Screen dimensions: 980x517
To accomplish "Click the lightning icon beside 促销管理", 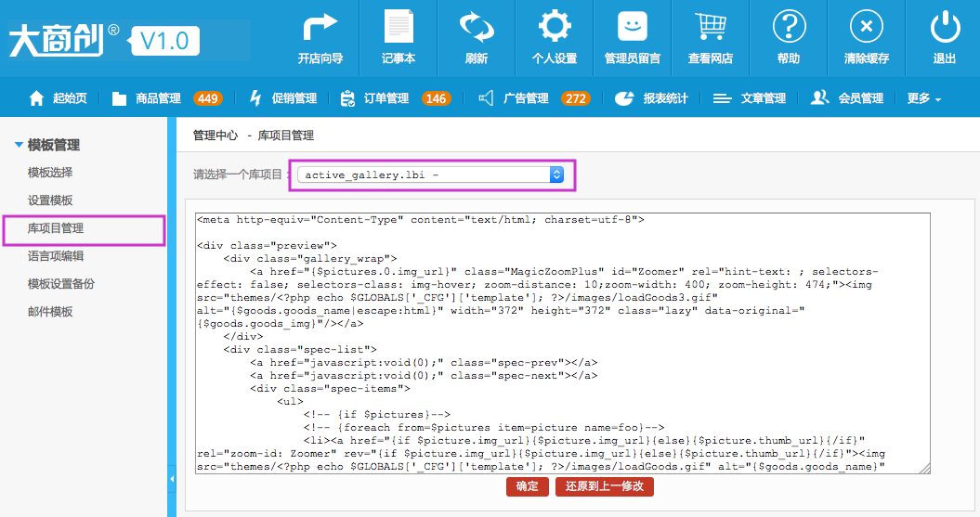I will click(255, 98).
